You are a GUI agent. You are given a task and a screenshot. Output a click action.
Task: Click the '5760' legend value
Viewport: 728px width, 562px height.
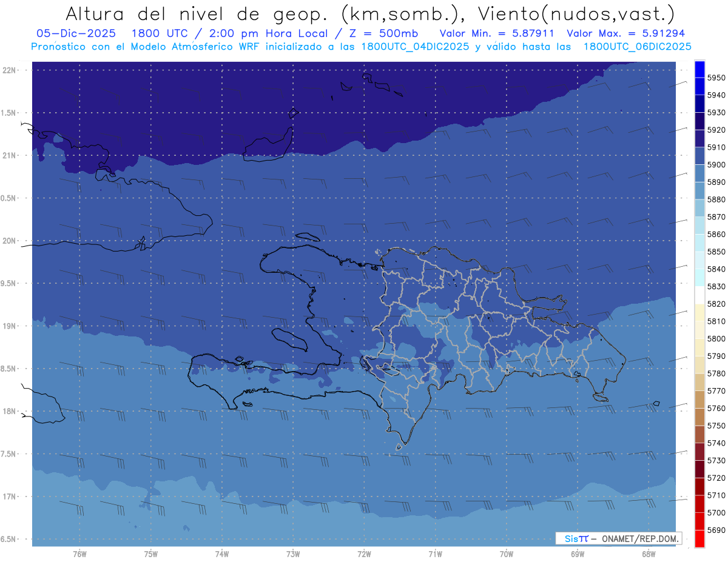tap(716, 409)
